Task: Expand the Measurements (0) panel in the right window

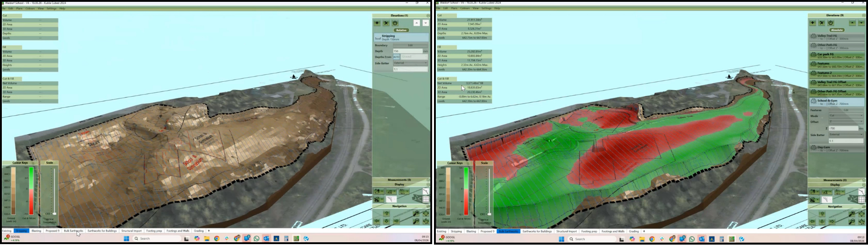Action: click(x=863, y=180)
